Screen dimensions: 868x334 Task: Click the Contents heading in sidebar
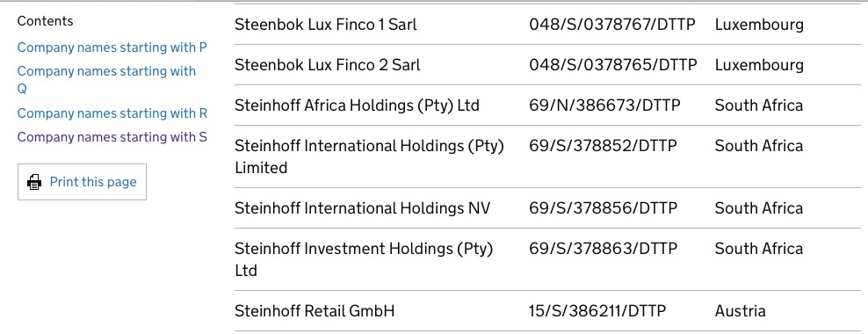[46, 21]
